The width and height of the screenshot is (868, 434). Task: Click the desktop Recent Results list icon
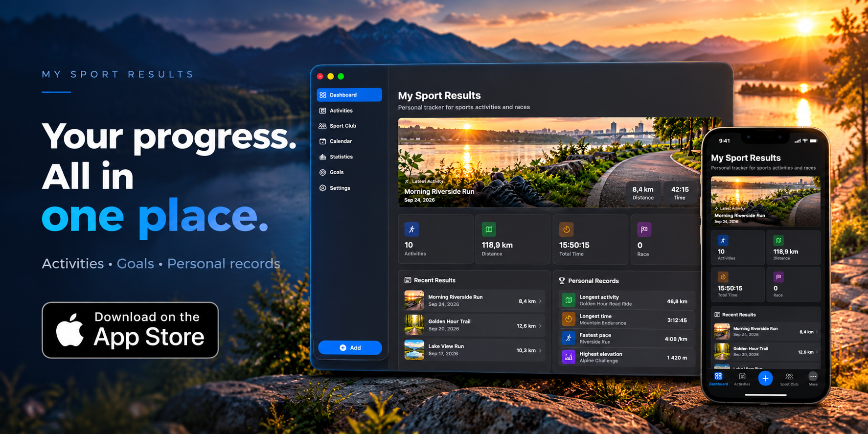[x=408, y=280]
